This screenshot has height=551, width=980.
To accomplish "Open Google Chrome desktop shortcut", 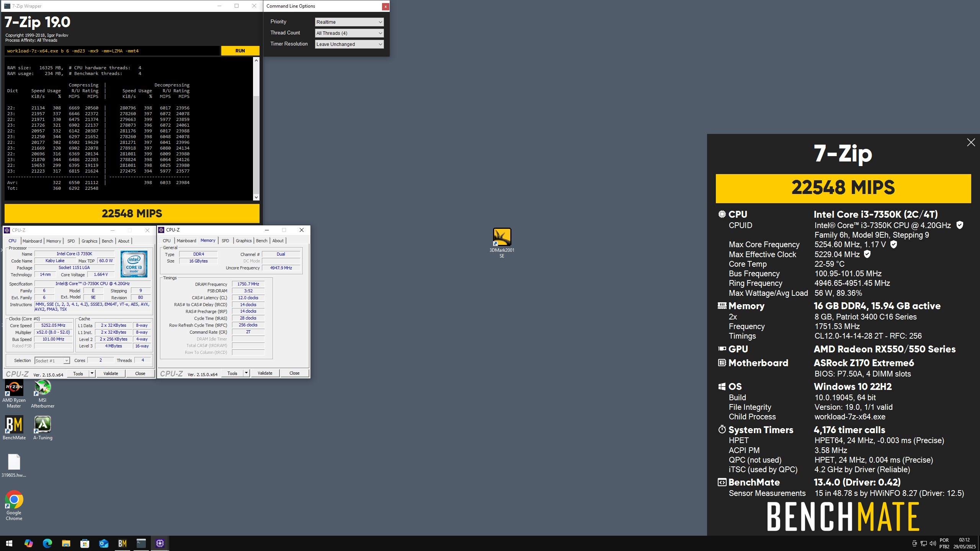I will [14, 505].
